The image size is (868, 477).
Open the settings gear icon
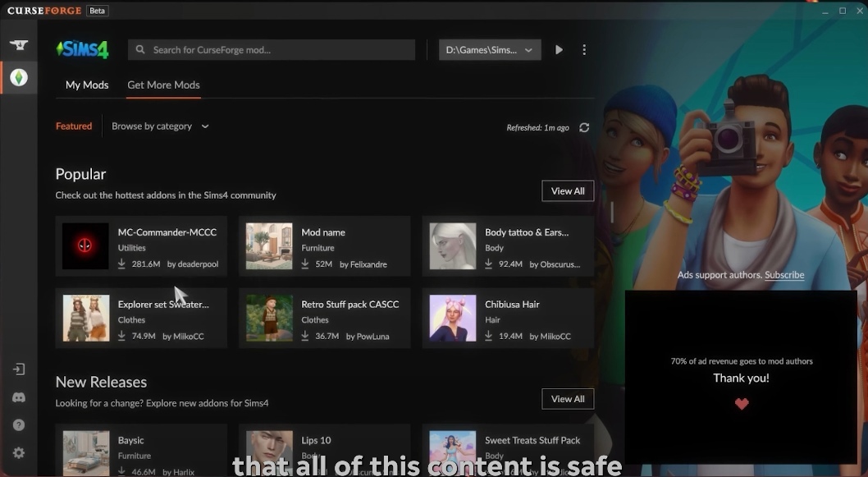tap(18, 453)
